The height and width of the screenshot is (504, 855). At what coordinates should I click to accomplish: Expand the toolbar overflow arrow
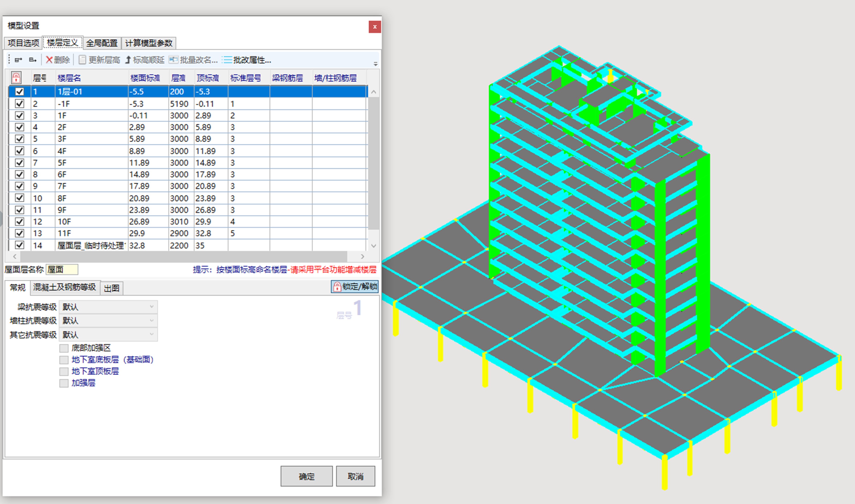click(375, 63)
